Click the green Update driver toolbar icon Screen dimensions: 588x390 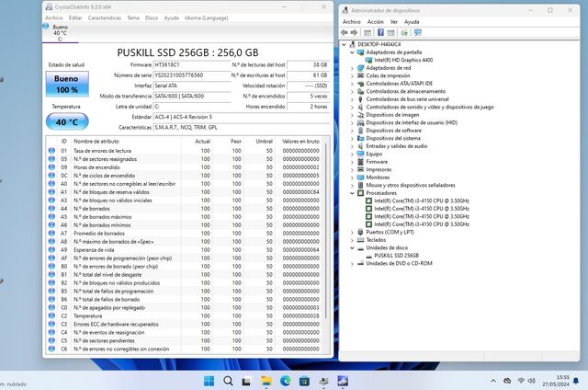404,33
